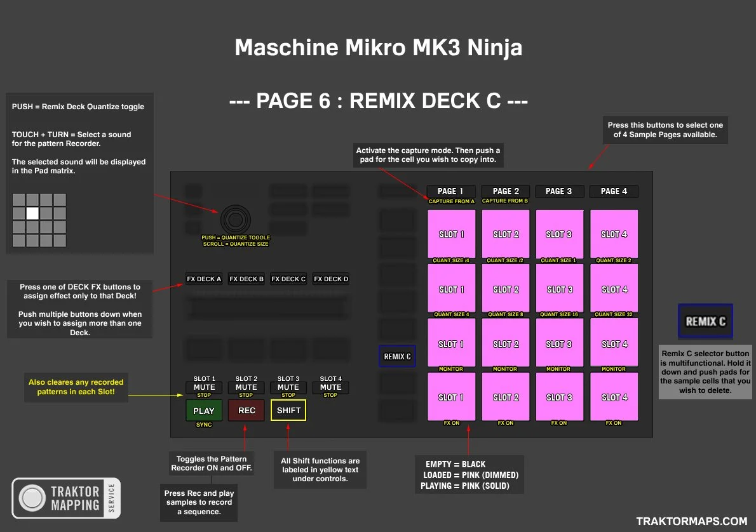
Task: Switch to PAGE 2 sample page
Action: click(506, 191)
